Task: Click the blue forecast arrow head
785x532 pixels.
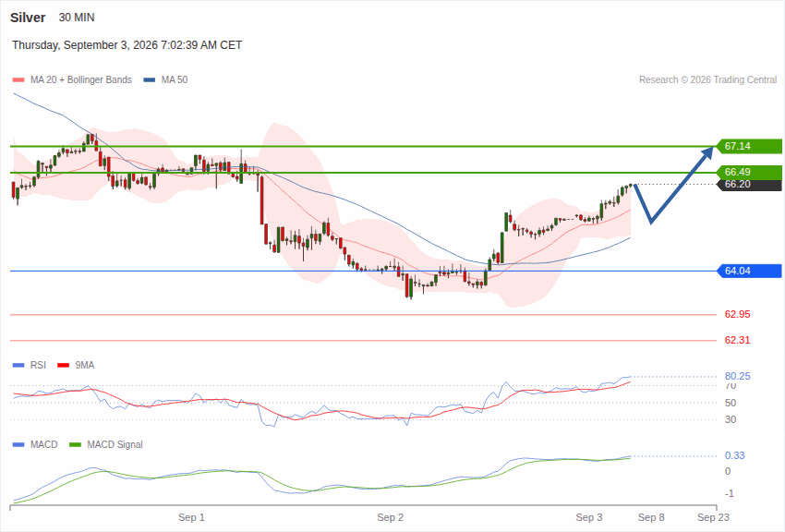Action: tap(706, 153)
